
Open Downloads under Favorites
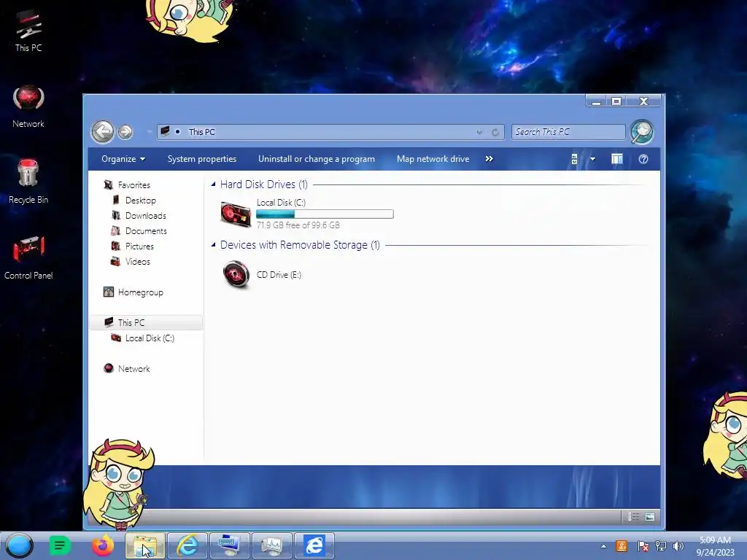(146, 216)
